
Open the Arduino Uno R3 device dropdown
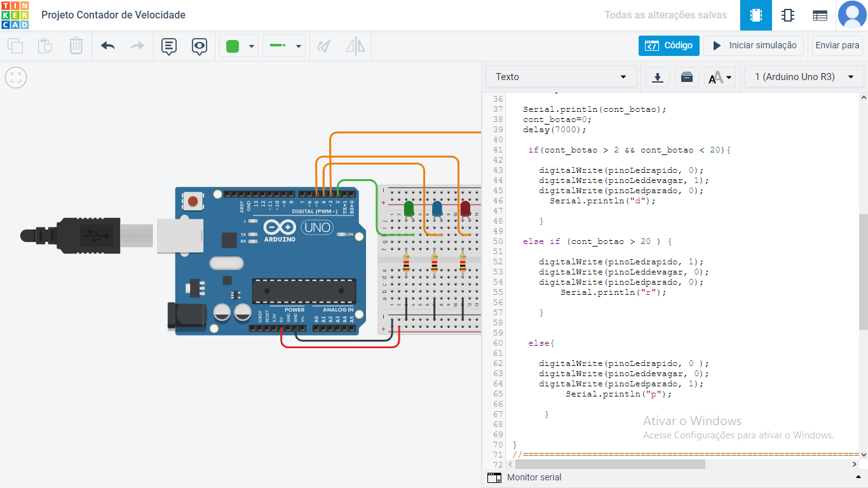(x=803, y=77)
